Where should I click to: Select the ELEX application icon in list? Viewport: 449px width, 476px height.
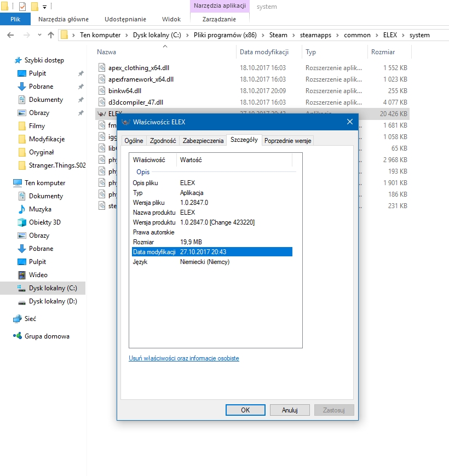101,114
